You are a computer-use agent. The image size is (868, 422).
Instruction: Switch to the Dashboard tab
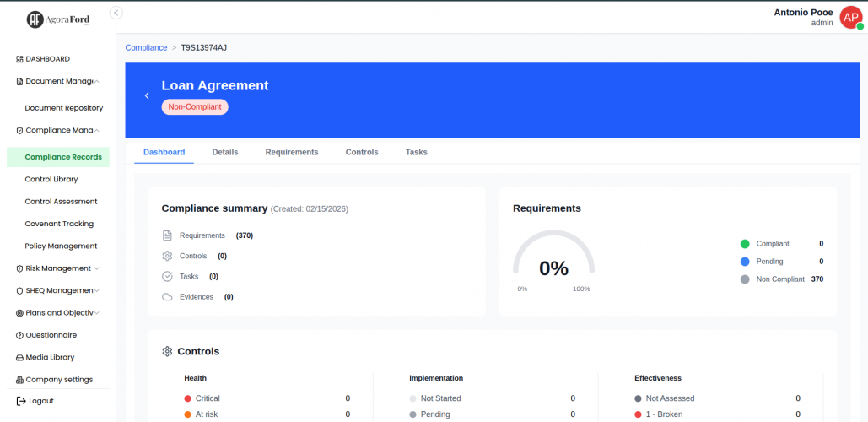(164, 152)
